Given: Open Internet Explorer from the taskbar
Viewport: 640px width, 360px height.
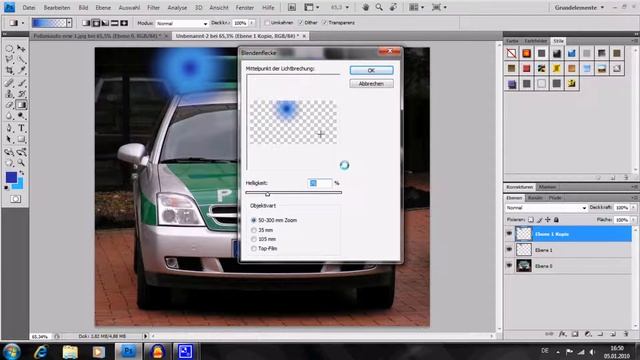Looking at the screenshot, I should [41, 351].
